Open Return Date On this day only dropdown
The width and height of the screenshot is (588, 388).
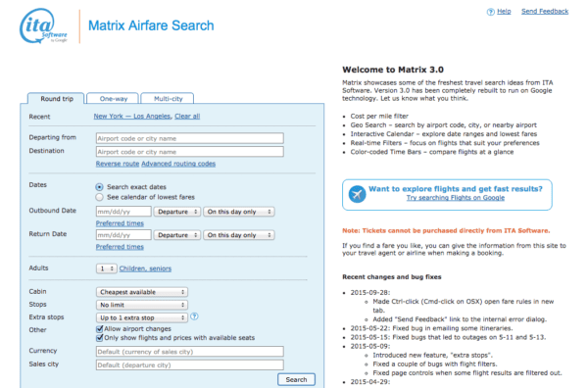point(239,235)
